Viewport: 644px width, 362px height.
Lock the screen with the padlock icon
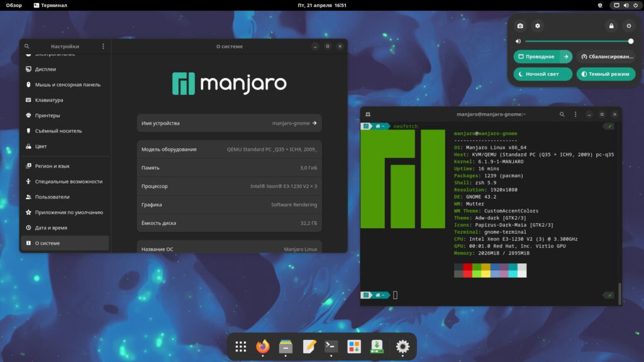611,26
